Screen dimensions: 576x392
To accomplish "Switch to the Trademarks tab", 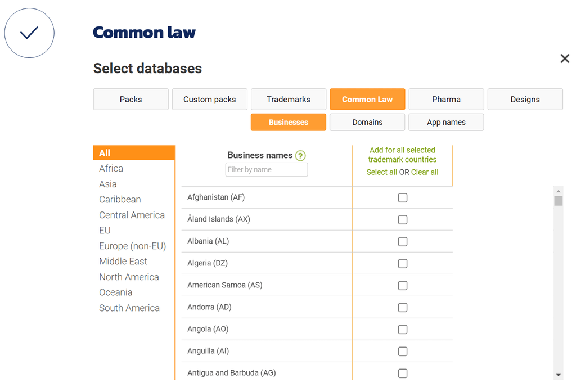I will pyautogui.click(x=288, y=99).
